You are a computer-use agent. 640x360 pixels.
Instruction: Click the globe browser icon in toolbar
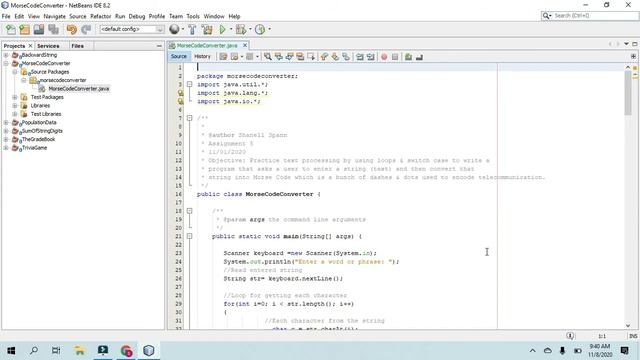[174, 29]
